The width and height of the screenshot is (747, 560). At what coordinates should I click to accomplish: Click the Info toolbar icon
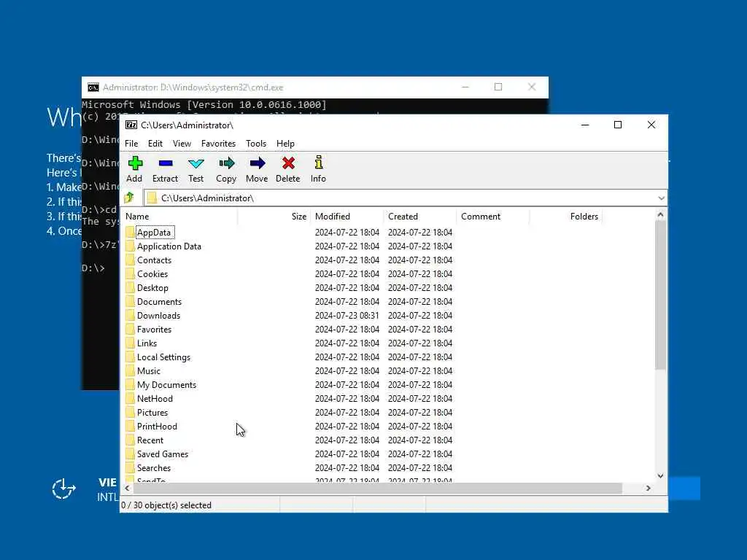[318, 163]
